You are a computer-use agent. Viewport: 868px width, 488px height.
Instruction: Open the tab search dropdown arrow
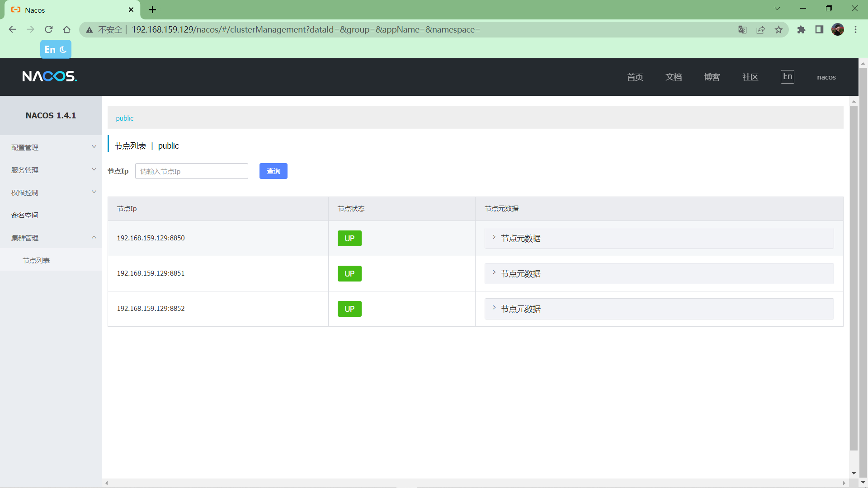pos(777,9)
